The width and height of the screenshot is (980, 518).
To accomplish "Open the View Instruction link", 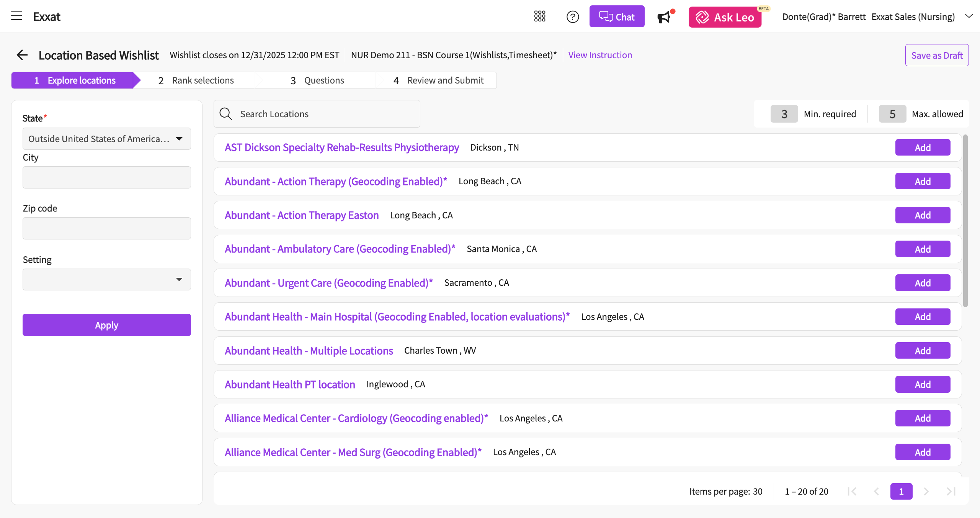I will 600,55.
